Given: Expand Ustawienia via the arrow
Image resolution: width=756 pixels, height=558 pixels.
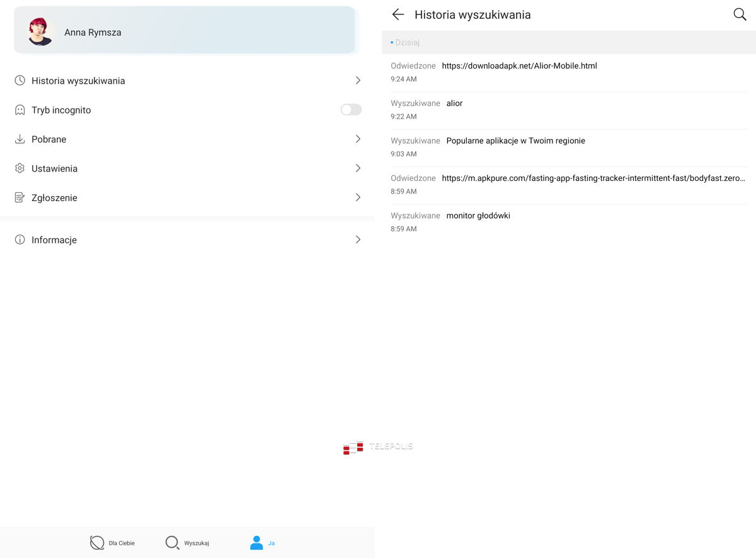Looking at the screenshot, I should click(358, 168).
